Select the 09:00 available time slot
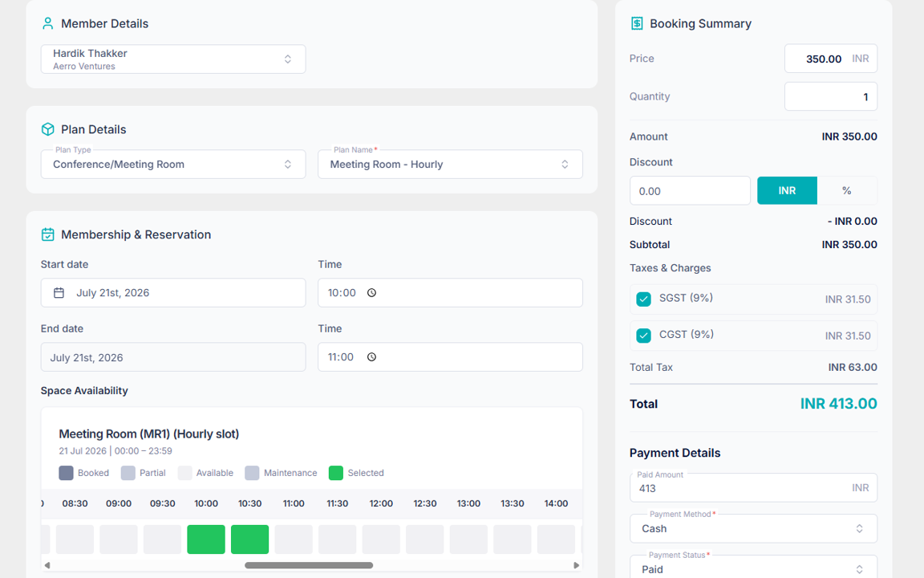Screen dimensions: 924x578 119,539
